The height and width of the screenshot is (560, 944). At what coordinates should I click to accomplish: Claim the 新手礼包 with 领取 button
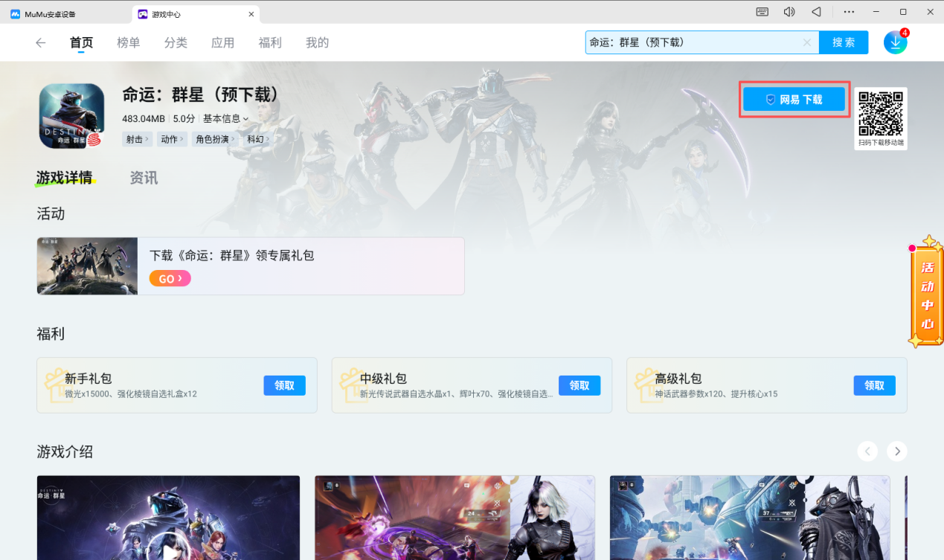point(284,385)
